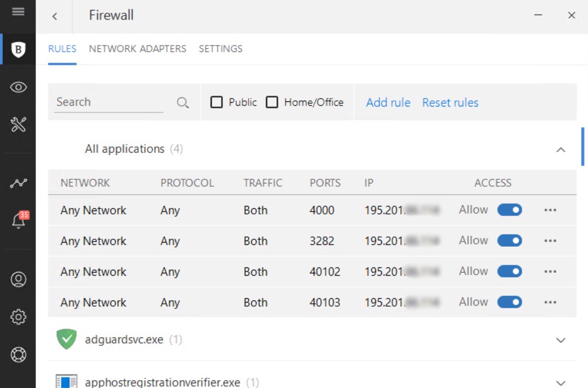The image size is (588, 388).
Task: Open the hamburger menu in sidebar
Action: pos(18,12)
